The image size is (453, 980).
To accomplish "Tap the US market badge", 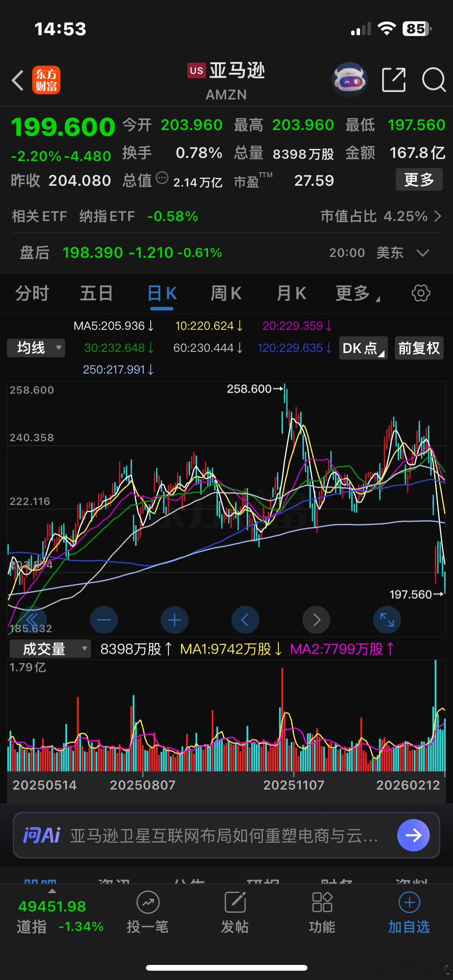I will pyautogui.click(x=196, y=70).
